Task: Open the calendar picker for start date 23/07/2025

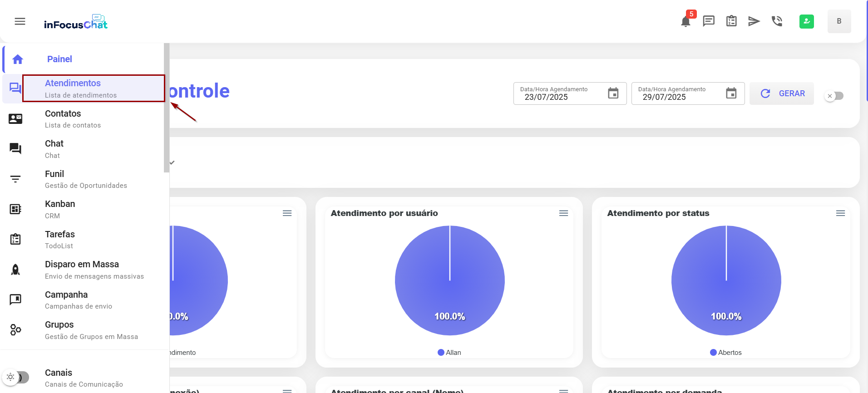Action: [x=613, y=93]
